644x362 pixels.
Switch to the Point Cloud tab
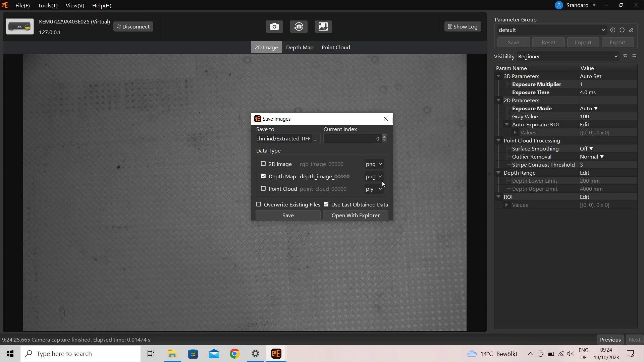coord(335,48)
